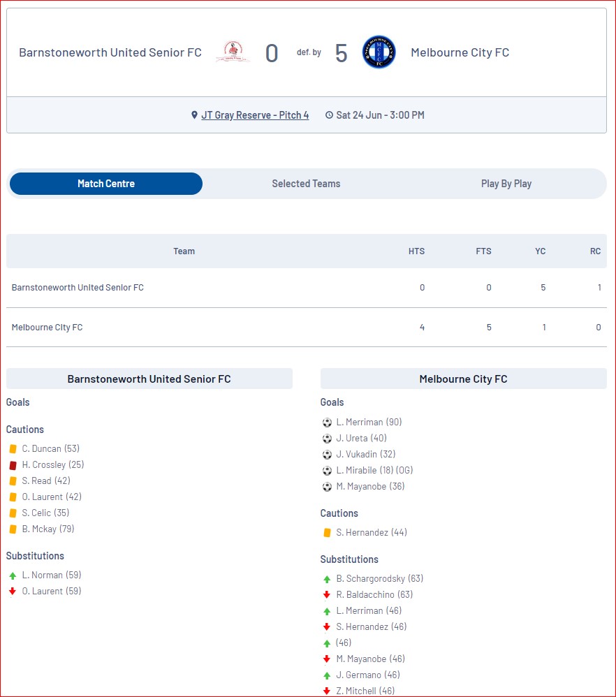Click the green arrow for L. Merriman (46)
Image resolution: width=616 pixels, height=697 pixels.
pos(327,611)
